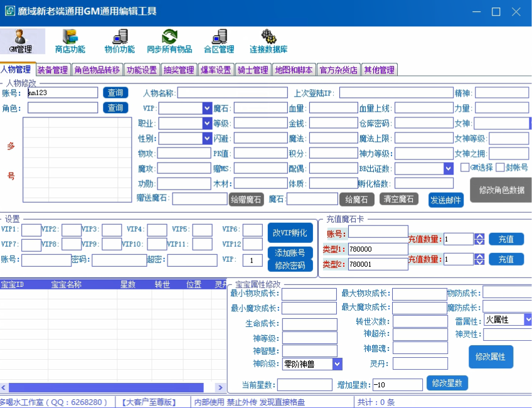Select the 爆率设置 tab
Image resolution: width=532 pixels, height=408 pixels.
(x=216, y=70)
